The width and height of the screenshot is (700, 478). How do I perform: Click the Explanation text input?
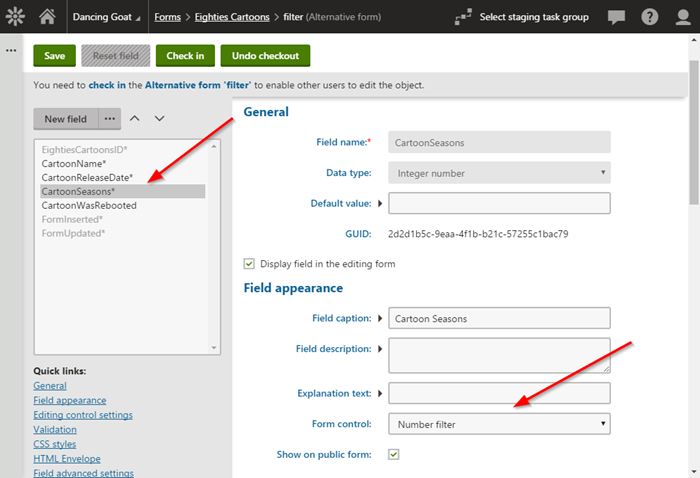pyautogui.click(x=499, y=393)
